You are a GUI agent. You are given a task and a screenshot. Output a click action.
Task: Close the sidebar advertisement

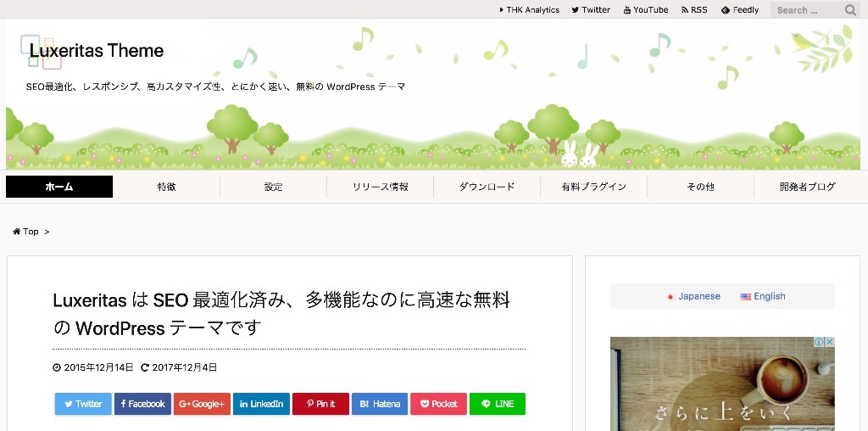[830, 342]
